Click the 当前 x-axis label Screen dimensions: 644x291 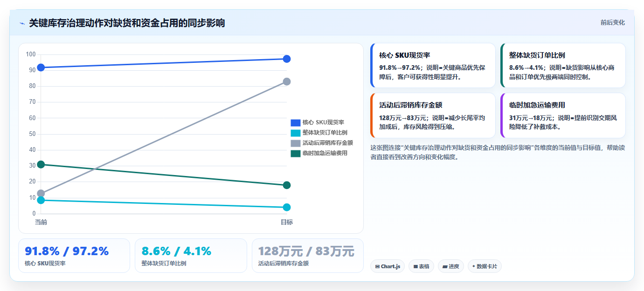(x=41, y=222)
